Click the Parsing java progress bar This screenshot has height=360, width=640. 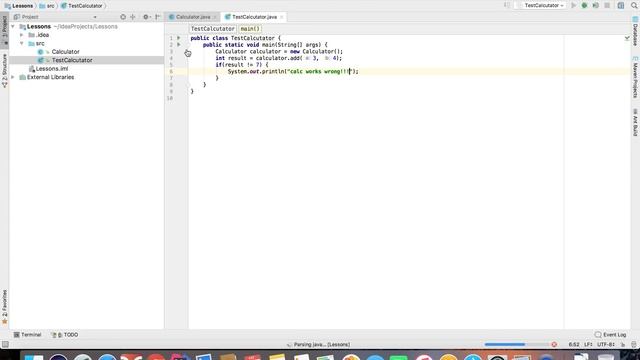pyautogui.click(x=517, y=344)
